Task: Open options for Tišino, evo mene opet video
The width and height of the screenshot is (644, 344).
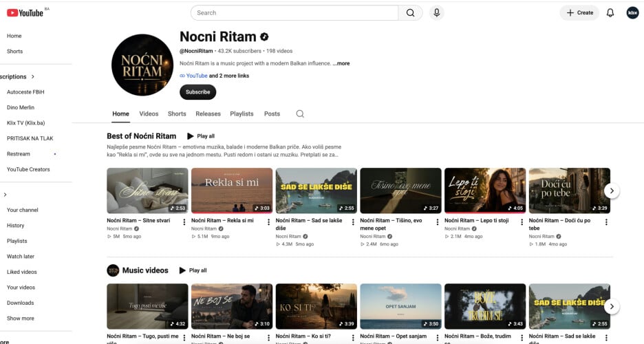Action: [x=438, y=222]
